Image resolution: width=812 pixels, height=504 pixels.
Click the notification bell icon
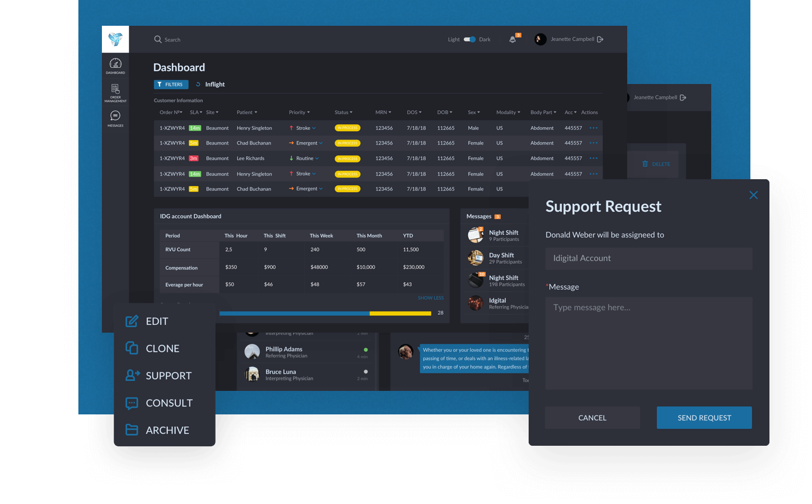point(512,39)
